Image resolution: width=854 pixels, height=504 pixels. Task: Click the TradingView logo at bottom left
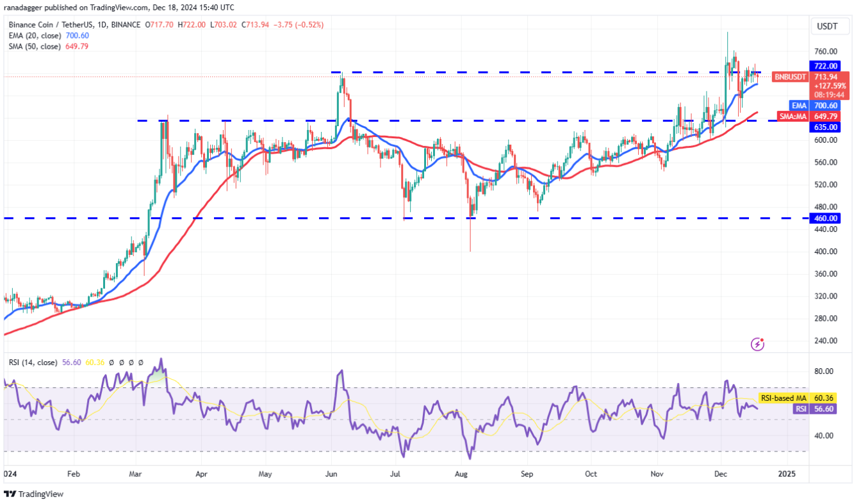click(x=33, y=494)
